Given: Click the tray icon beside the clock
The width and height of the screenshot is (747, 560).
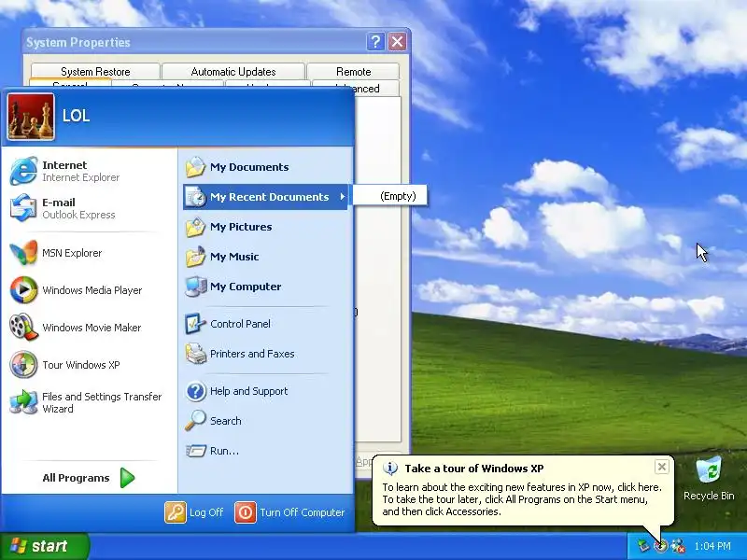Looking at the screenshot, I should click(678, 546).
